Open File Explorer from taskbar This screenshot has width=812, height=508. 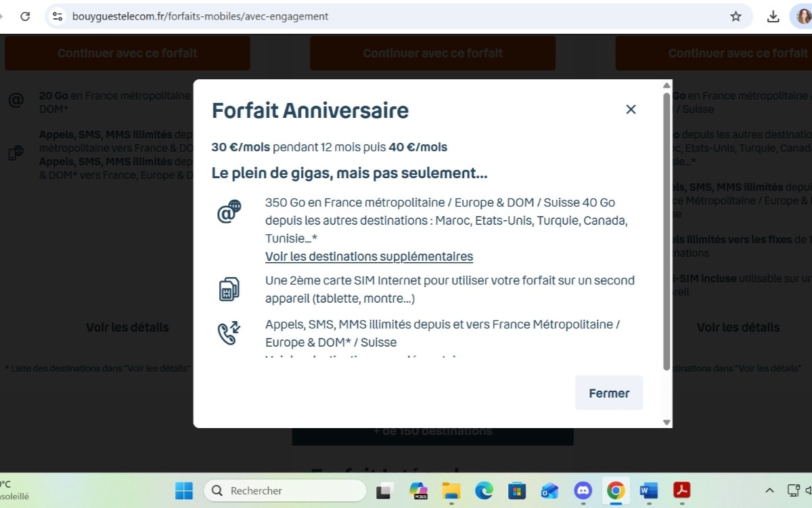pos(451,490)
